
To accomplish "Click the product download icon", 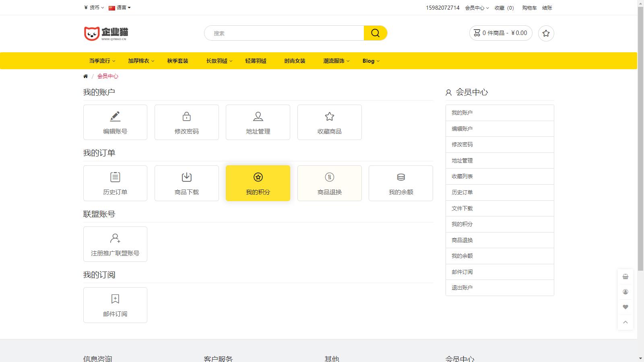I will (x=186, y=177).
